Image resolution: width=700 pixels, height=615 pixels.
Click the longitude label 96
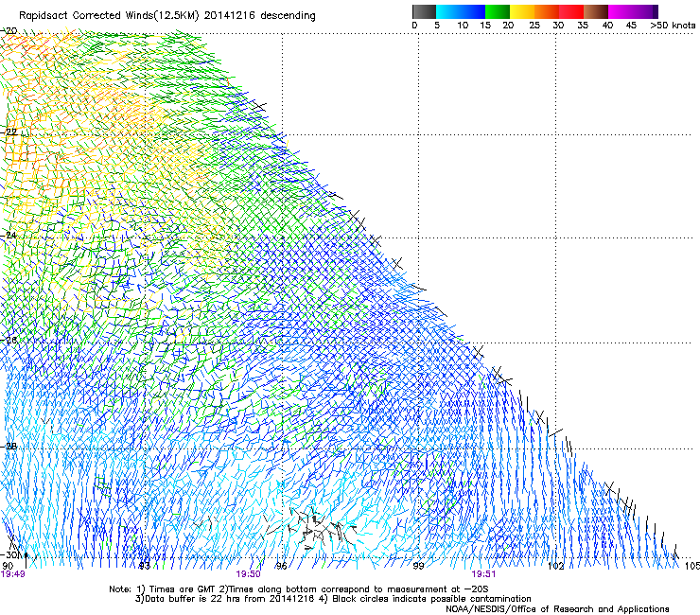[282, 566]
